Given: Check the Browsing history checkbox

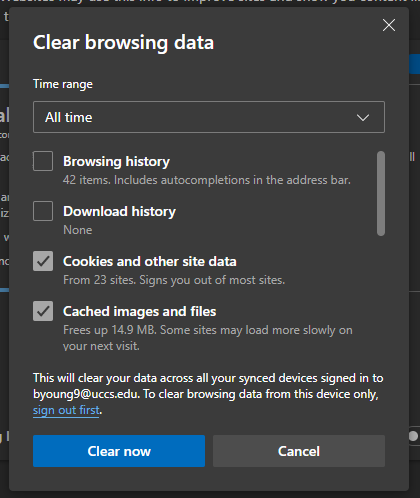Looking at the screenshot, I should tap(43, 161).
